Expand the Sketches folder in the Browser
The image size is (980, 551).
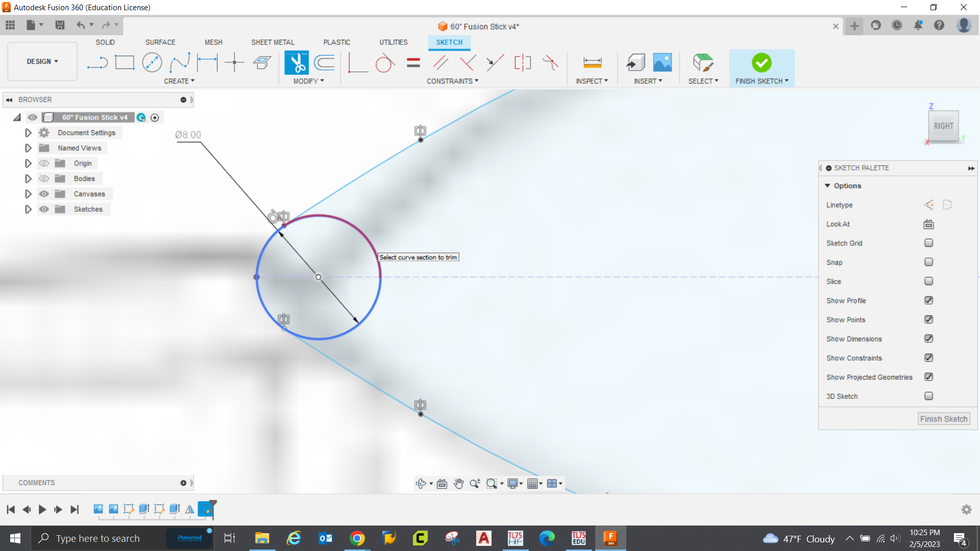click(28, 209)
